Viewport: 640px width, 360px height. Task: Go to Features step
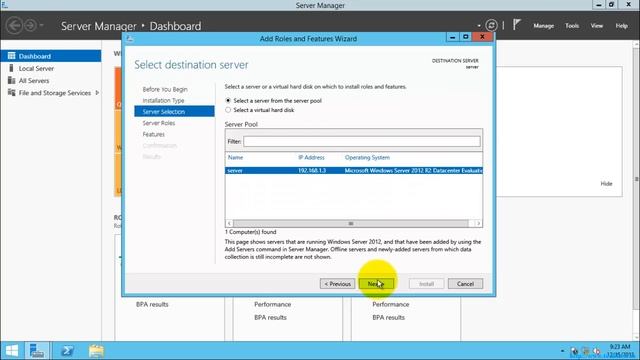coord(153,134)
